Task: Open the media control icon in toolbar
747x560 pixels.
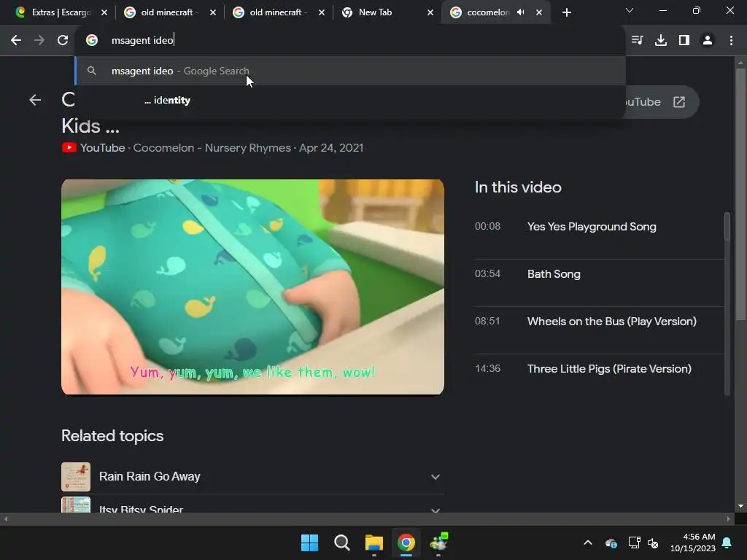Action: [638, 41]
